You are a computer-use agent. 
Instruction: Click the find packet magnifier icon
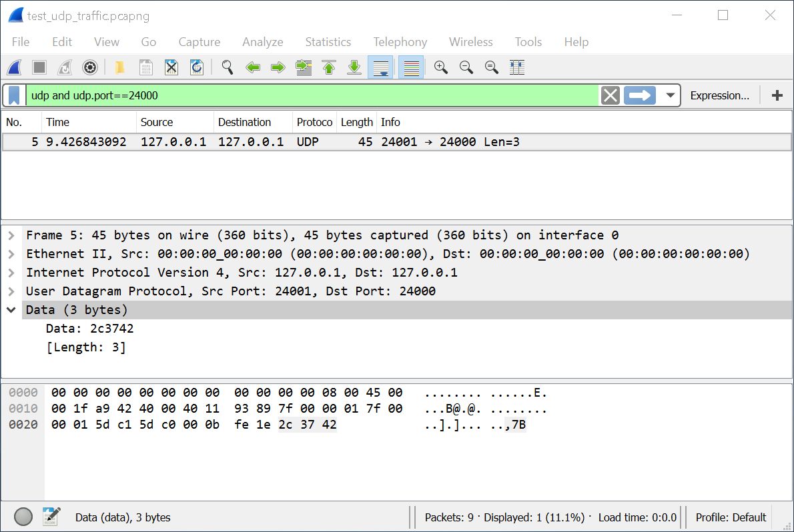point(228,67)
